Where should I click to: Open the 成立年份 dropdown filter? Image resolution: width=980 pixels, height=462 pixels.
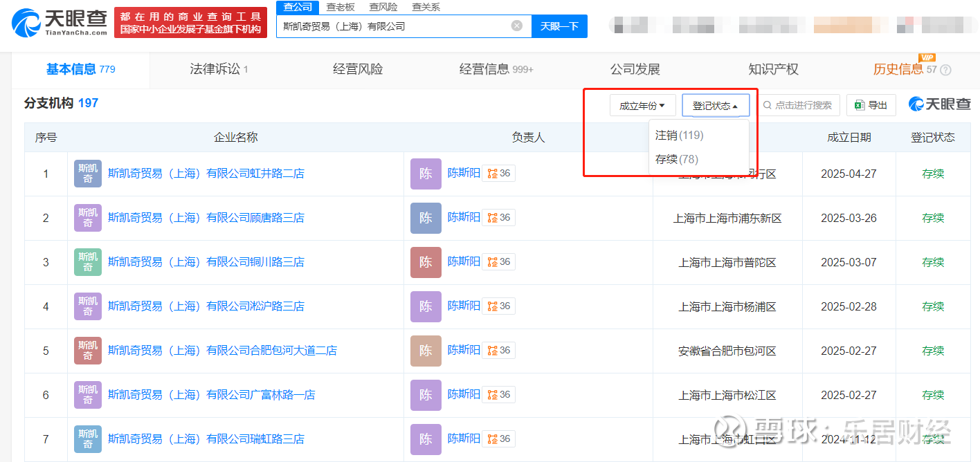pos(642,105)
